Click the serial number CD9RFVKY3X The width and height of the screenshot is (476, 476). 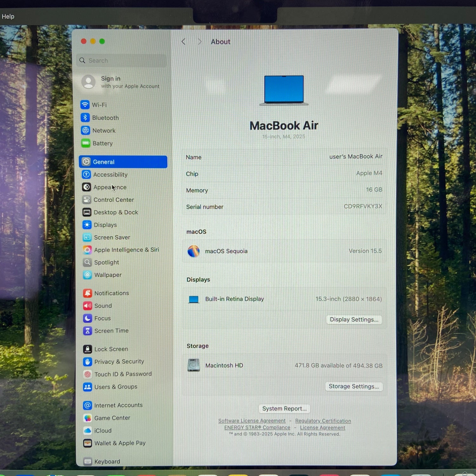coord(363,206)
